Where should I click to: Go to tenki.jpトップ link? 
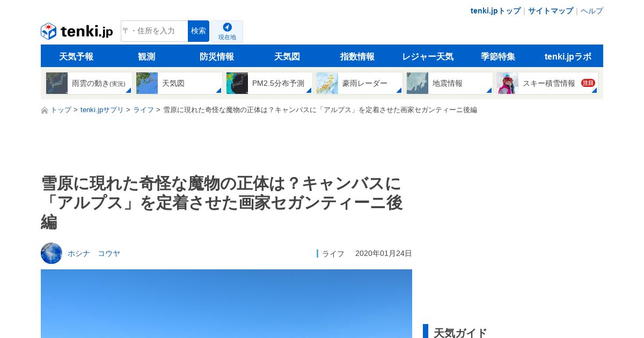click(495, 11)
